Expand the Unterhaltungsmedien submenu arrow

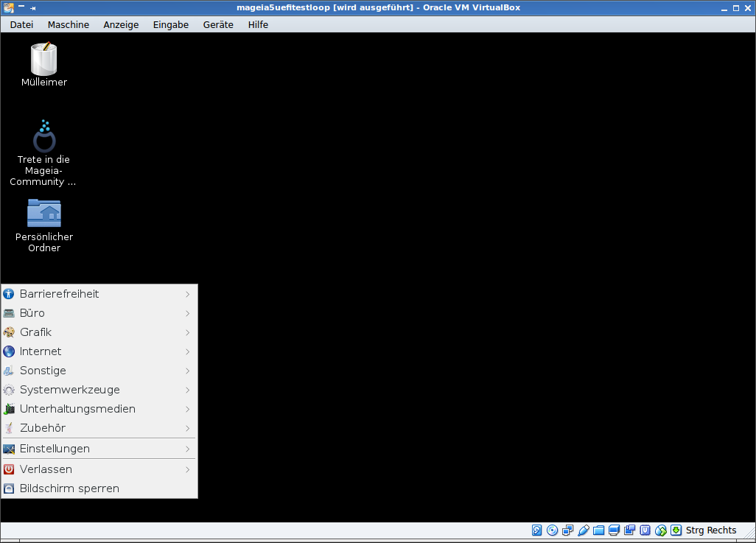[x=188, y=410]
